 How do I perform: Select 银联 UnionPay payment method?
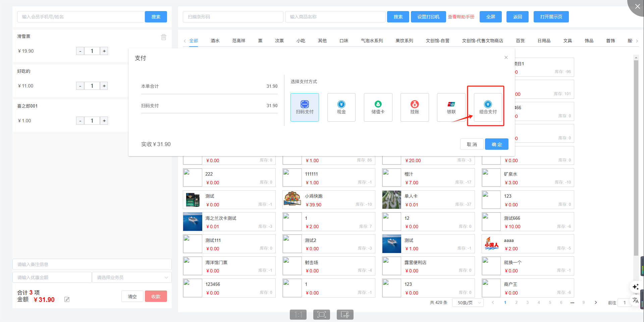(x=451, y=107)
